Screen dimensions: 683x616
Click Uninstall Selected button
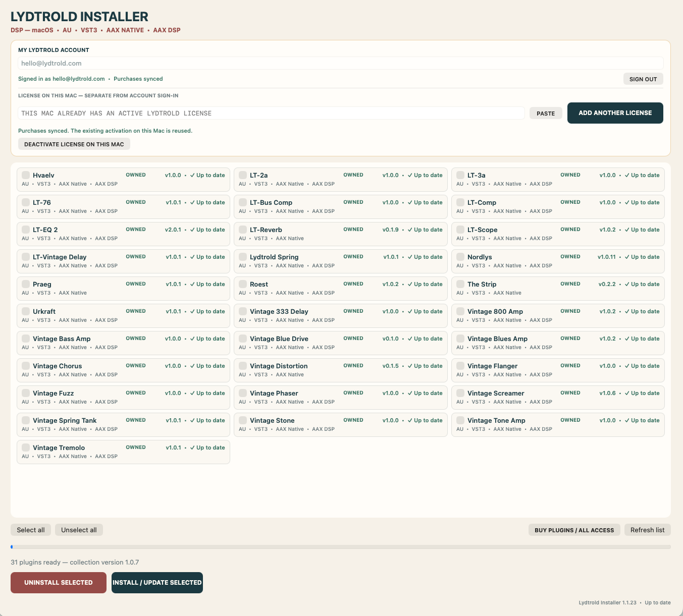[x=59, y=583]
